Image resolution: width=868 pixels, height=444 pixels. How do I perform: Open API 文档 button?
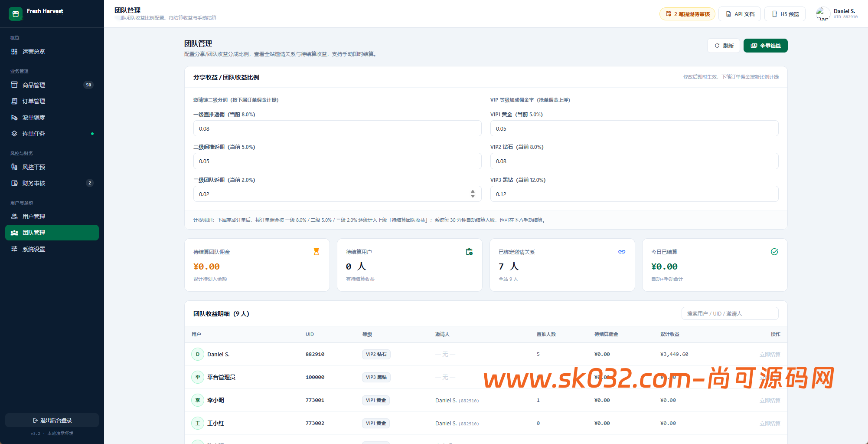point(740,14)
